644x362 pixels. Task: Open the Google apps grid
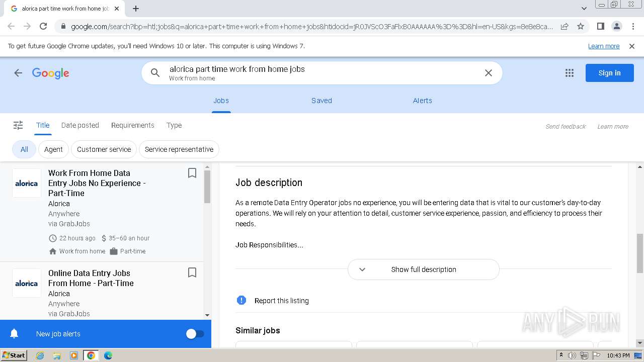click(x=570, y=73)
